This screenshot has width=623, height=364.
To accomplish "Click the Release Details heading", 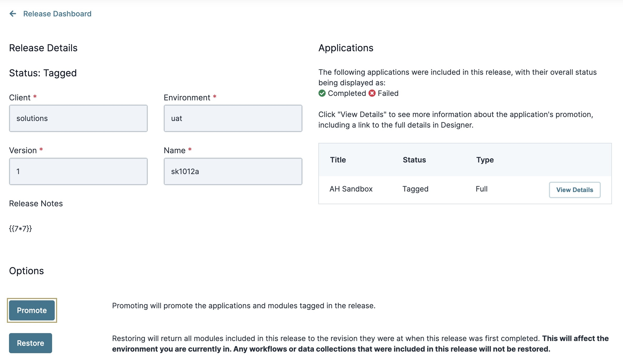I will pos(43,48).
